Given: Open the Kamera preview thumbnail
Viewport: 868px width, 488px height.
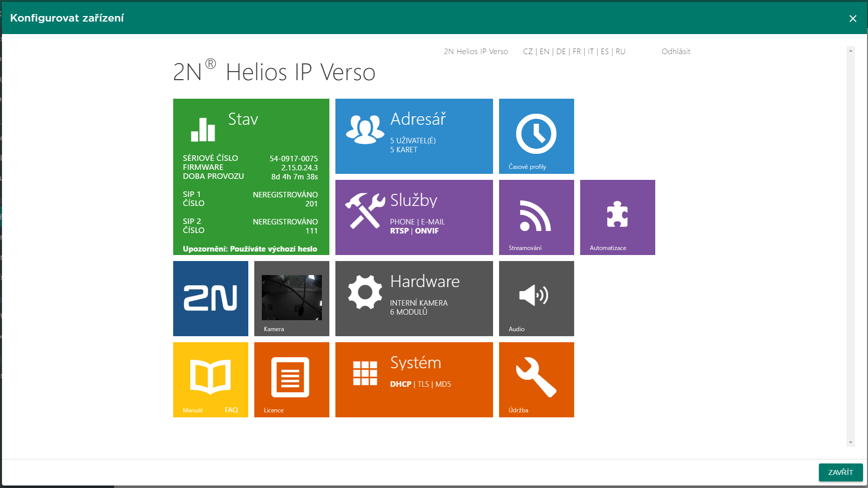Looking at the screenshot, I should coord(292,298).
